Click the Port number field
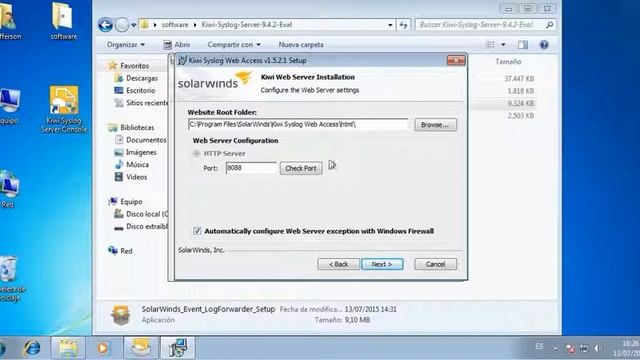 point(251,168)
